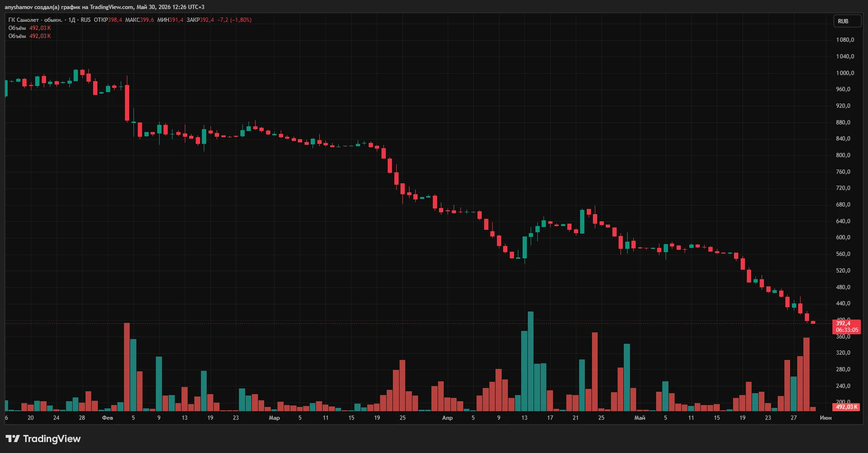This screenshot has height=453, width=868.
Task: Click the −7,2 (−1,80%) change value
Action: pyautogui.click(x=235, y=20)
